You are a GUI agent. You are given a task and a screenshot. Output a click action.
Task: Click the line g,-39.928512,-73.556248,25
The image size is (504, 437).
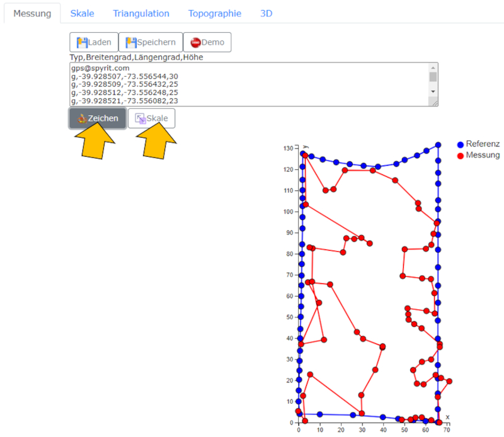125,93
